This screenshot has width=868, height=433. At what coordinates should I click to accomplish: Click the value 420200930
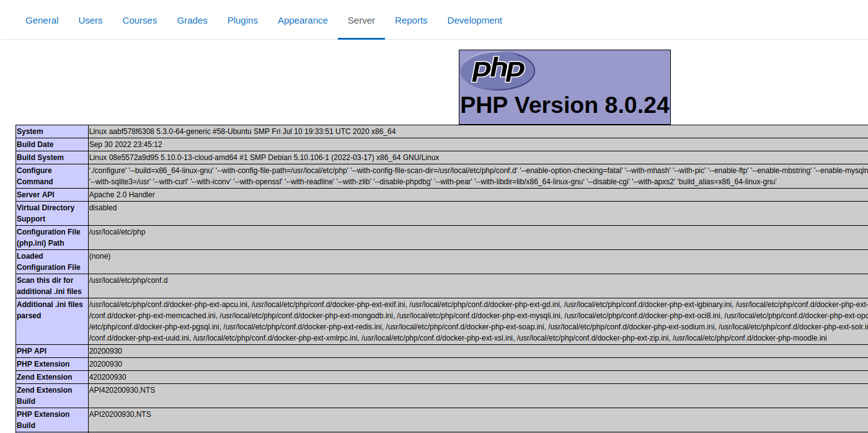coord(108,377)
